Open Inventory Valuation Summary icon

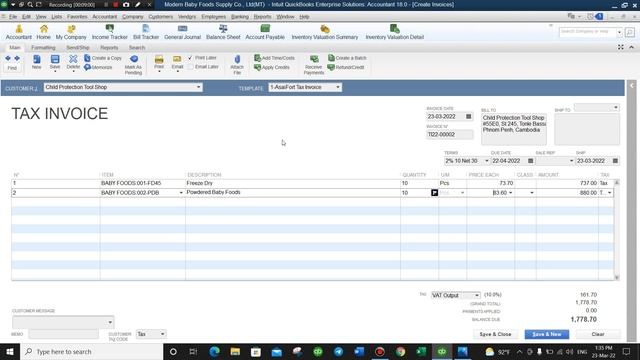(324, 29)
